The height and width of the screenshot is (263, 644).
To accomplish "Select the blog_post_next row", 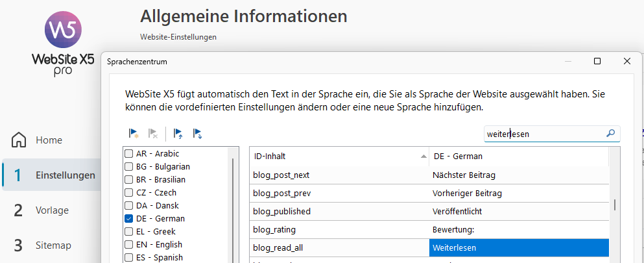I will [x=339, y=175].
